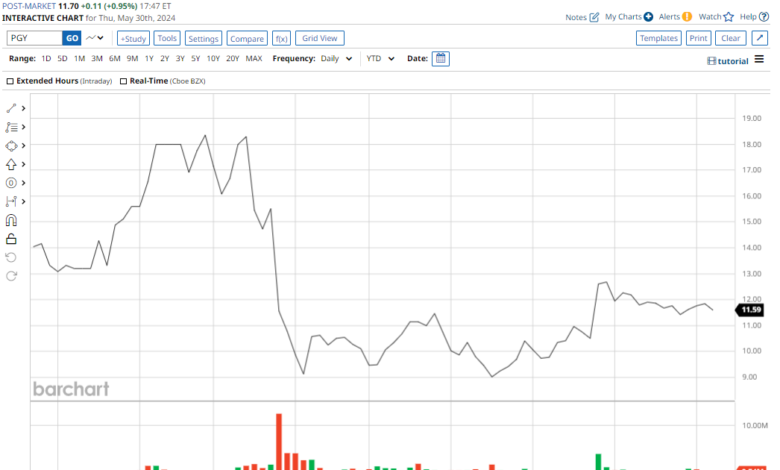This screenshot has width=780, height=470.
Task: Click the GO button
Action: pos(72,38)
